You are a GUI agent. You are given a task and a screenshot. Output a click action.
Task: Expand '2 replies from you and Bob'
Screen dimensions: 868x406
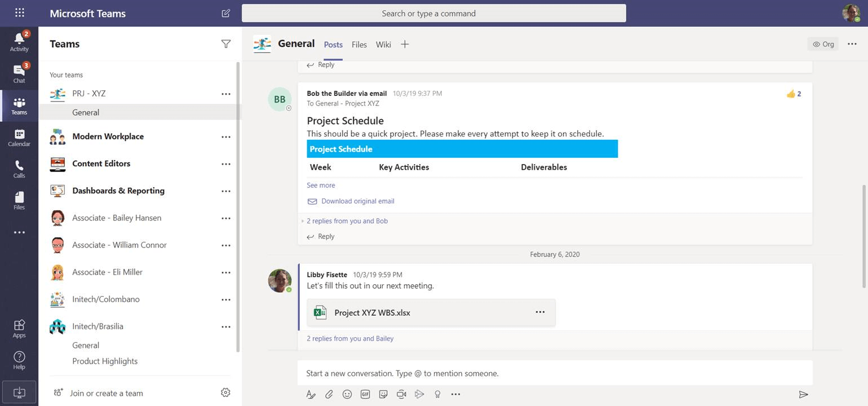point(347,220)
